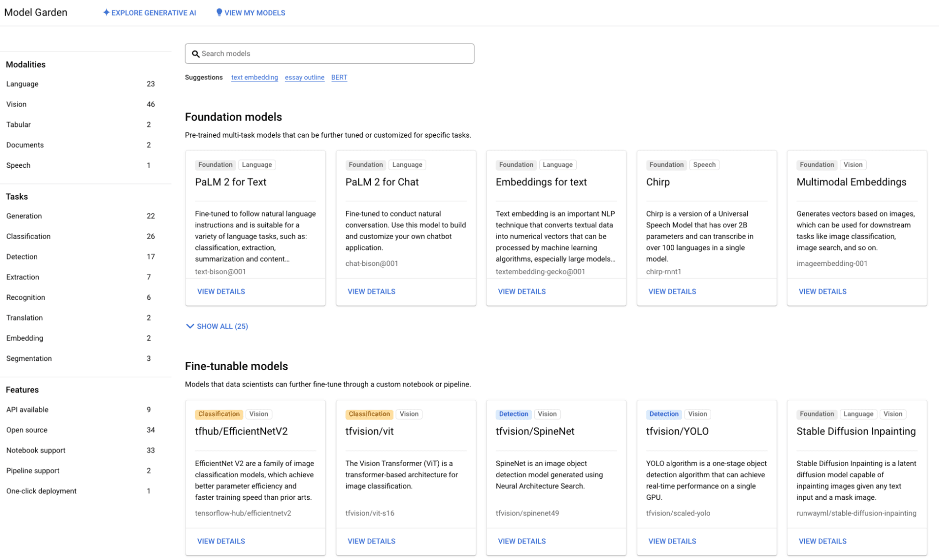Expand the Segmentation task category
Screen dimensions: 939x560
[29, 358]
